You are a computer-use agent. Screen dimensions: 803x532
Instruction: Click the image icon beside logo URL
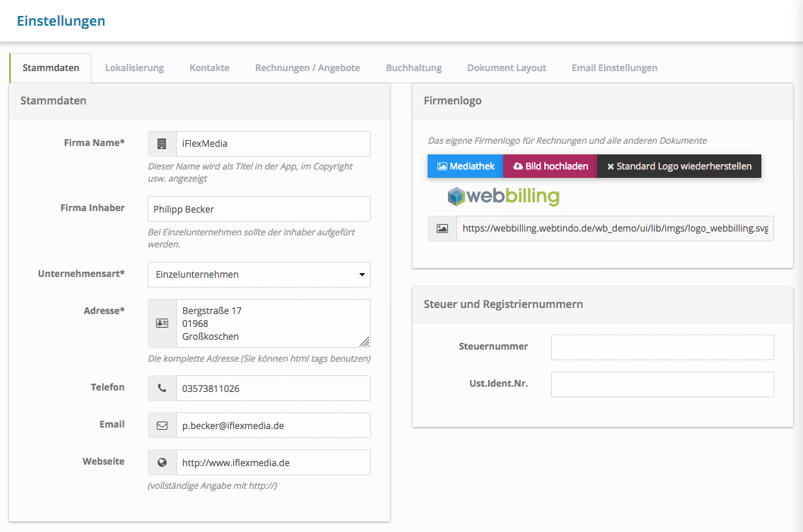(x=442, y=229)
